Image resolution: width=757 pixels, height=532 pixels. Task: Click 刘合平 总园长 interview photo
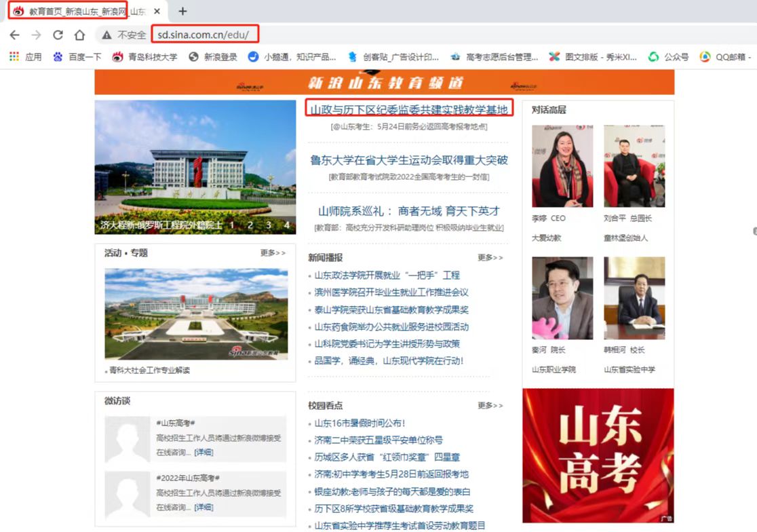(634, 166)
